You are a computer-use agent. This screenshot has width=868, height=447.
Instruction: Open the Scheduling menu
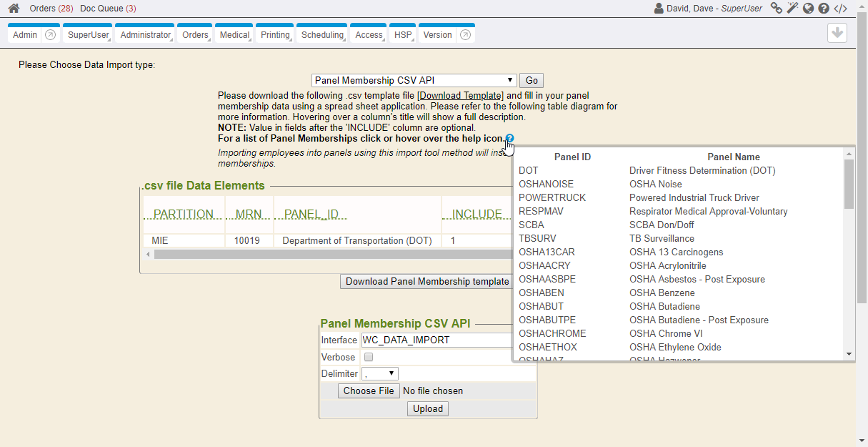click(x=323, y=35)
